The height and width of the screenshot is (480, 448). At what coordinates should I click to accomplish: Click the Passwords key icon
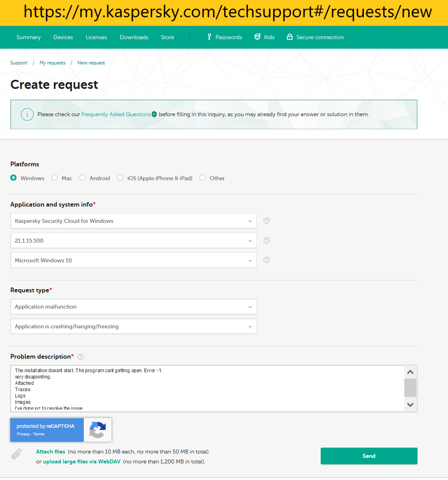tap(210, 37)
